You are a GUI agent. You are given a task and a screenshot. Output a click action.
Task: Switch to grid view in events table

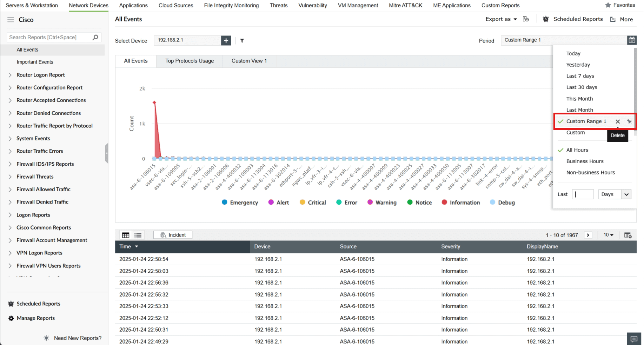(x=125, y=235)
